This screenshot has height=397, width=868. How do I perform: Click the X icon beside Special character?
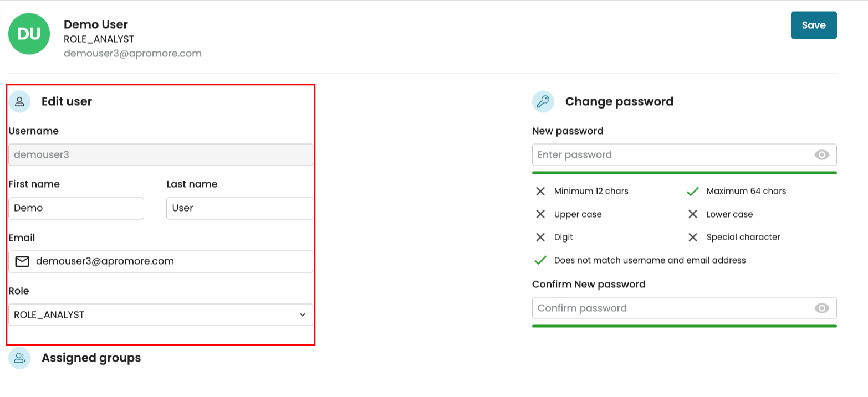pos(692,238)
